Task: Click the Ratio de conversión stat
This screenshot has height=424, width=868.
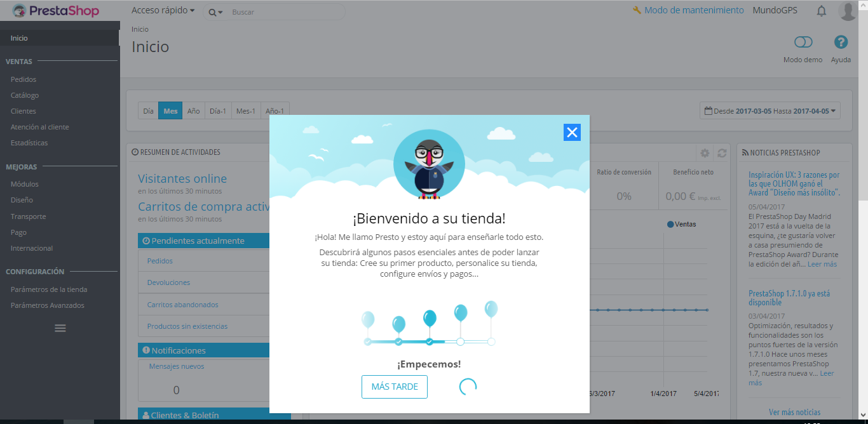Action: pos(624,184)
